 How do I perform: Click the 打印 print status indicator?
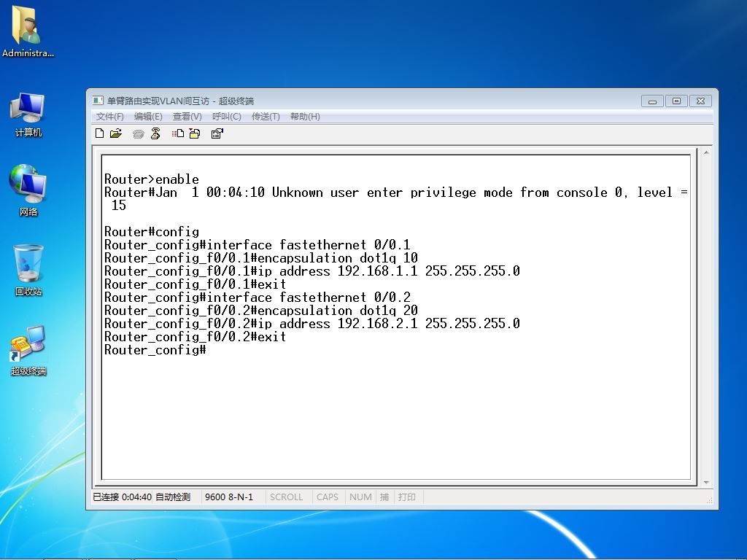click(407, 497)
